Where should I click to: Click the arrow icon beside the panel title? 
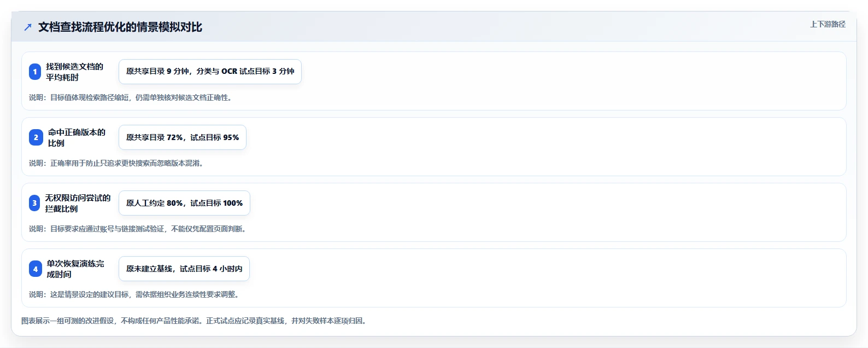(x=28, y=27)
